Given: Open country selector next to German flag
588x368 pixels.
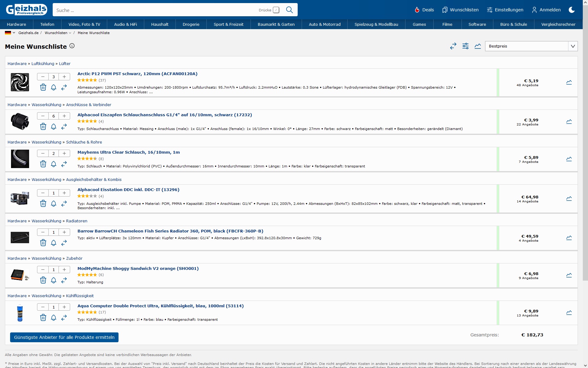Looking at the screenshot, I should (x=14, y=33).
